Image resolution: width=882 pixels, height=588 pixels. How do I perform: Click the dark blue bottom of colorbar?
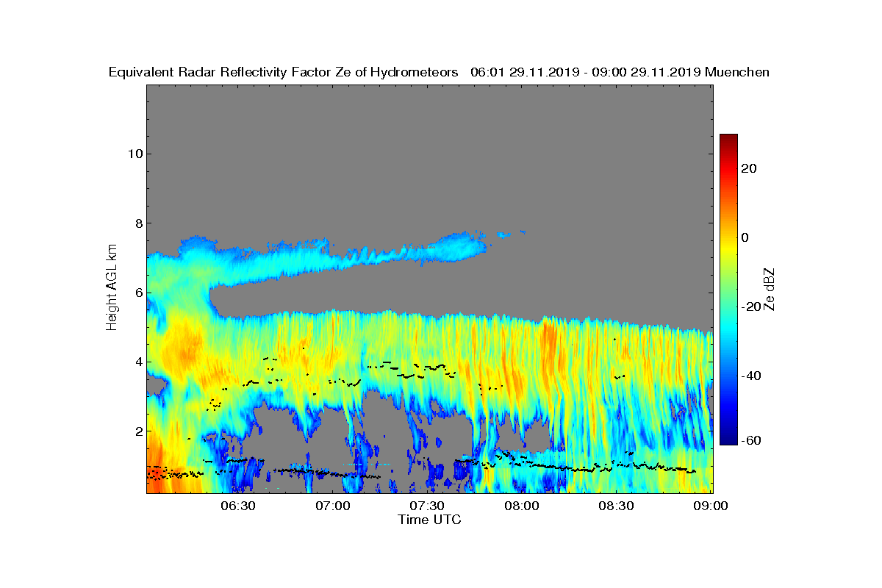click(x=728, y=439)
